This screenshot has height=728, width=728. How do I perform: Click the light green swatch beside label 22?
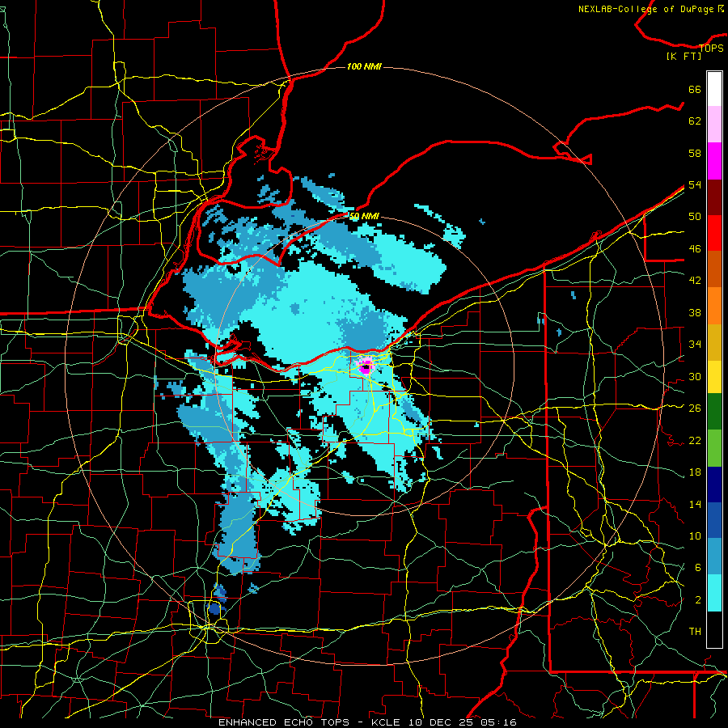(x=714, y=448)
